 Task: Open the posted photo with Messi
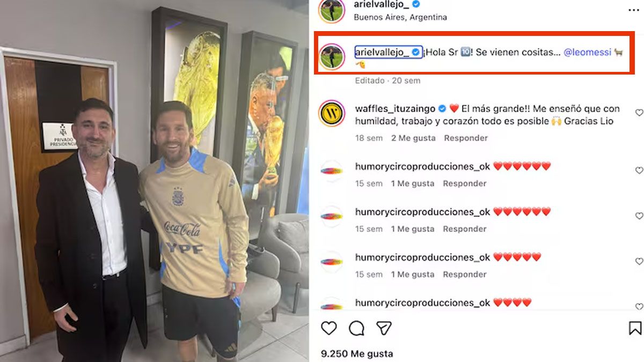pyautogui.click(x=155, y=181)
